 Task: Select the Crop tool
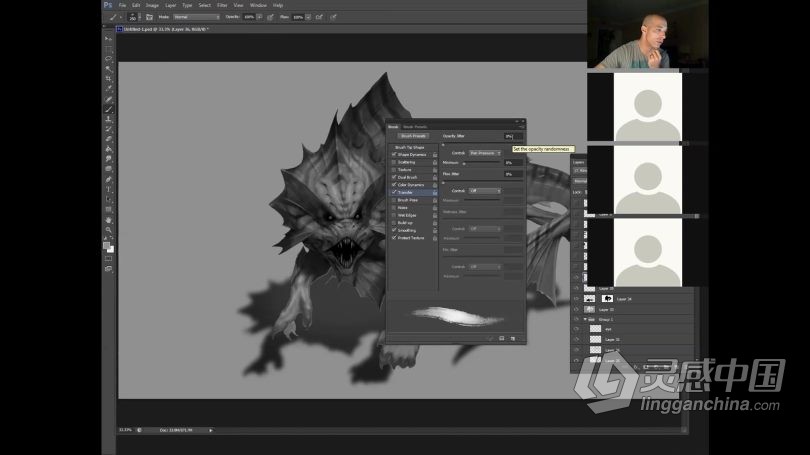tap(108, 79)
